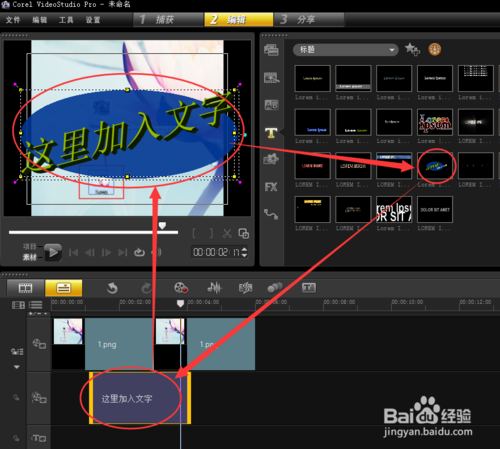Expand the 标题 gallery dropdown
Screen dimensions: 500x449
346,50
